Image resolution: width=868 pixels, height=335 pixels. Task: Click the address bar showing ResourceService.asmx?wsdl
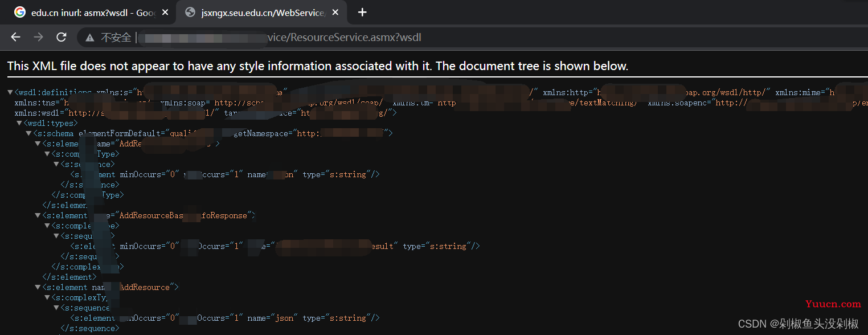click(x=473, y=38)
